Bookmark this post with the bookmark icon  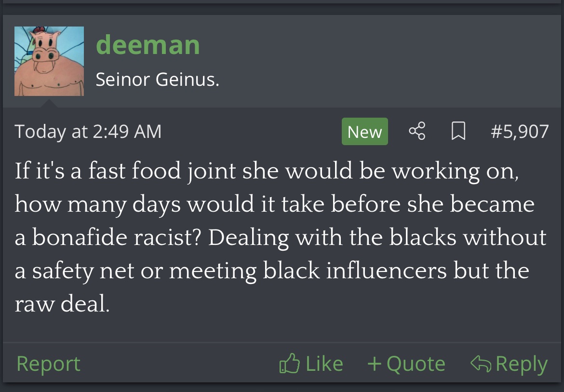[x=457, y=131]
